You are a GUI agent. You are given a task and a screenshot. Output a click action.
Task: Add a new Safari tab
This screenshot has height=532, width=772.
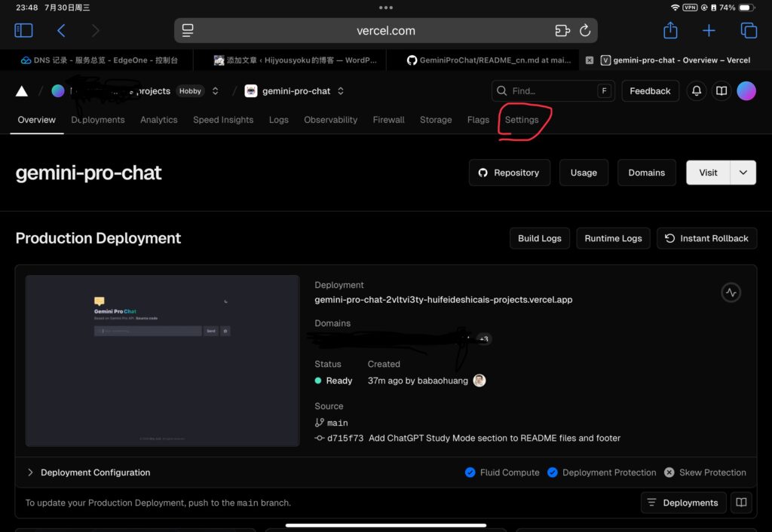[x=709, y=30]
